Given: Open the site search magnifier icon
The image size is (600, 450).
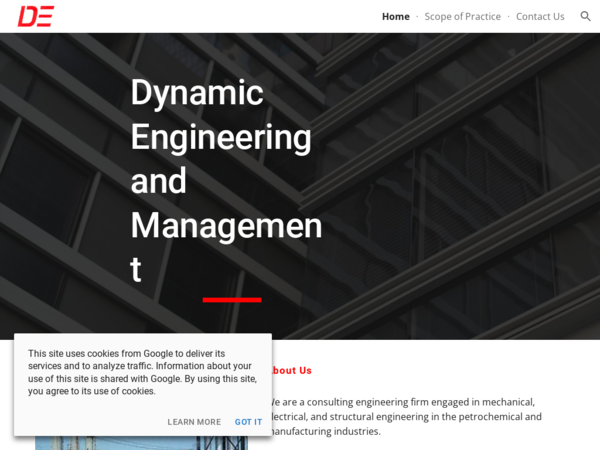Looking at the screenshot, I should pos(585,16).
